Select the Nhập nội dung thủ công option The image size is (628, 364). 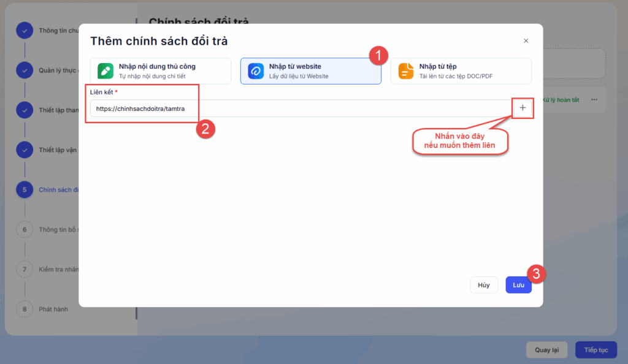click(161, 71)
